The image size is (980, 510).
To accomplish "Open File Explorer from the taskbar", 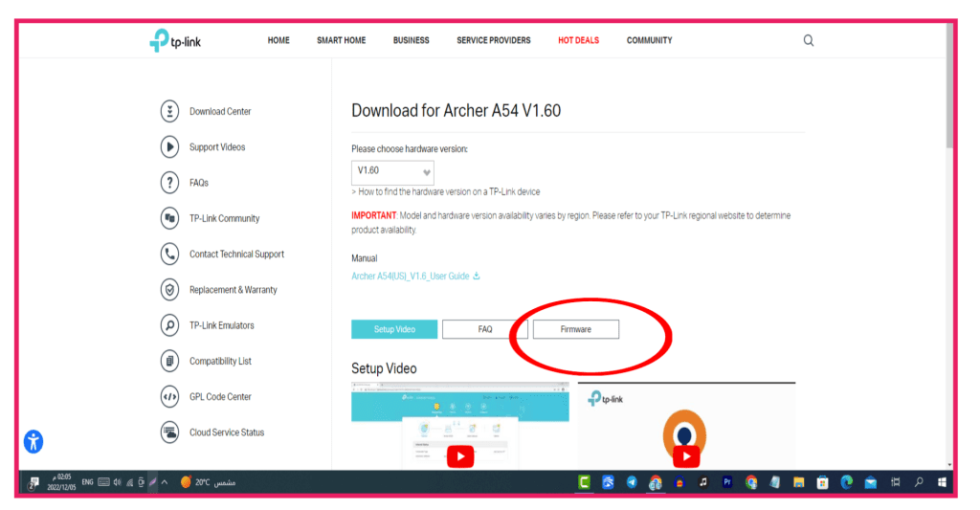I will tap(799, 482).
